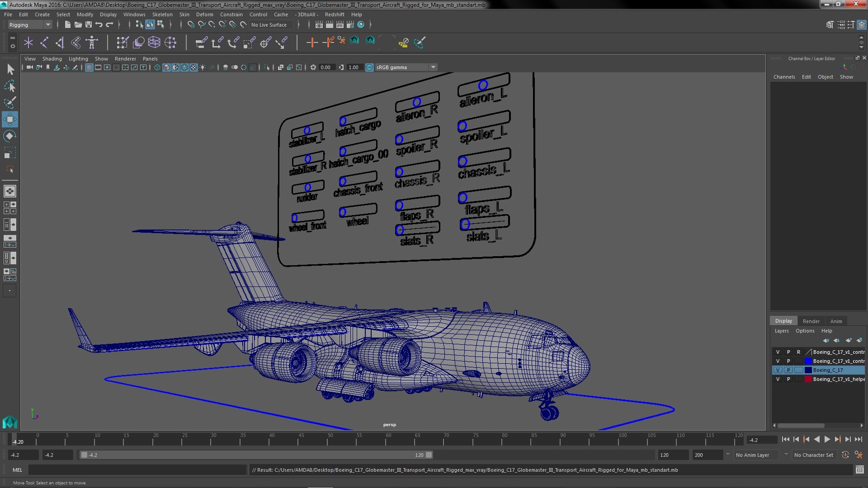Click the time range slider bar
This screenshot has height=488, width=868.
[x=256, y=455]
